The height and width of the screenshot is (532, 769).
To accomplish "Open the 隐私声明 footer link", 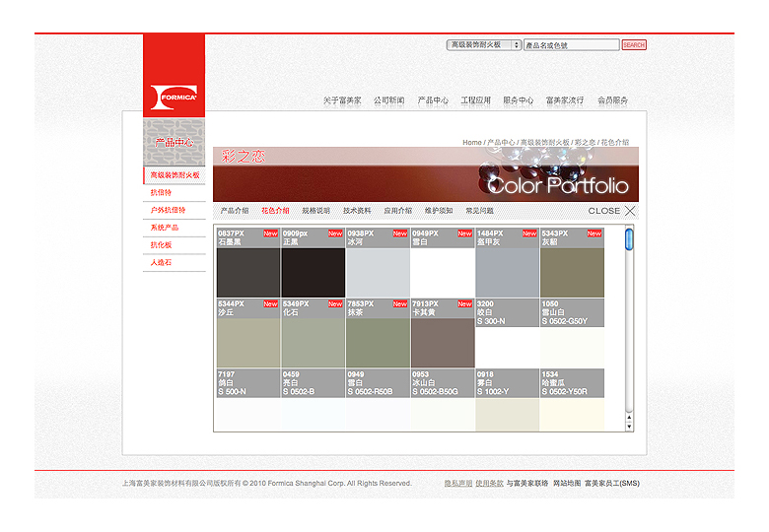I will click(x=458, y=484).
